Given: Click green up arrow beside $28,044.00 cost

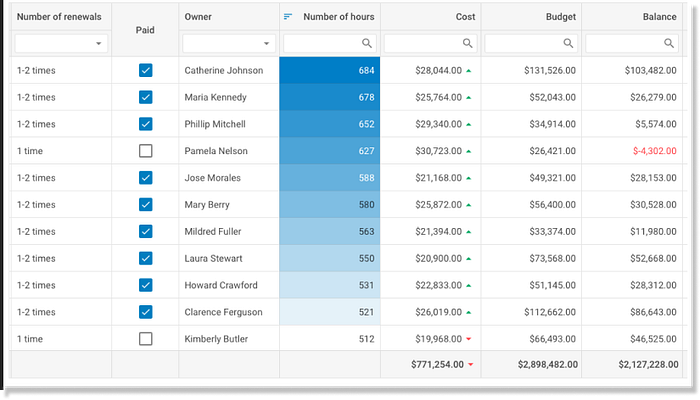Looking at the screenshot, I should coord(469,71).
